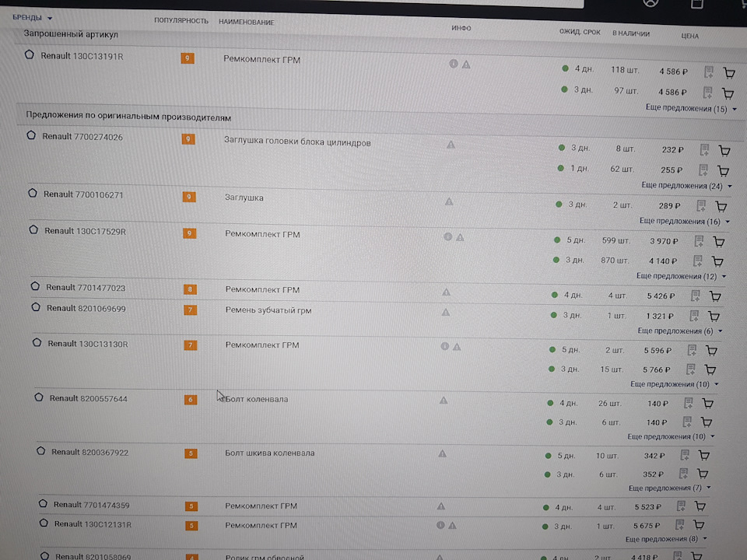Add note for Заглушка 289 ₽ offer
Screen dimensions: 747x560
coord(701,205)
